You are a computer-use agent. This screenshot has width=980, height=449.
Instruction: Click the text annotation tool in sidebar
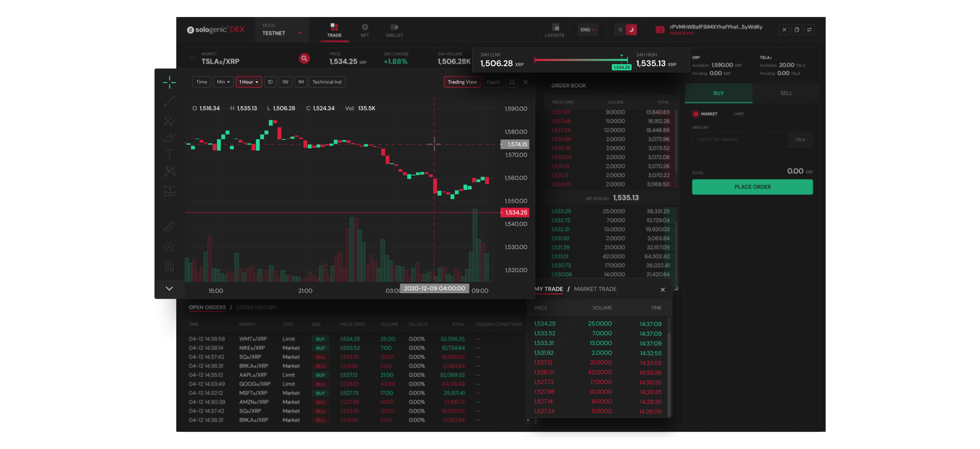coord(169,154)
